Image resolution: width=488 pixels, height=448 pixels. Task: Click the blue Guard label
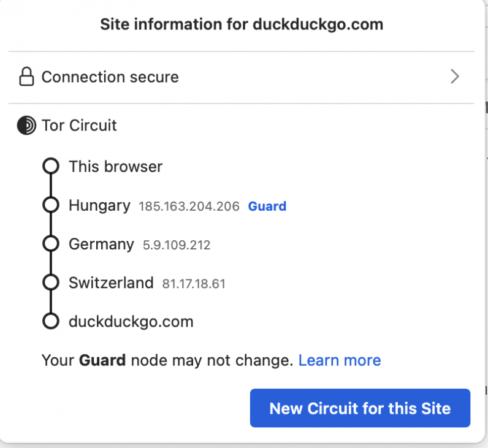point(267,207)
